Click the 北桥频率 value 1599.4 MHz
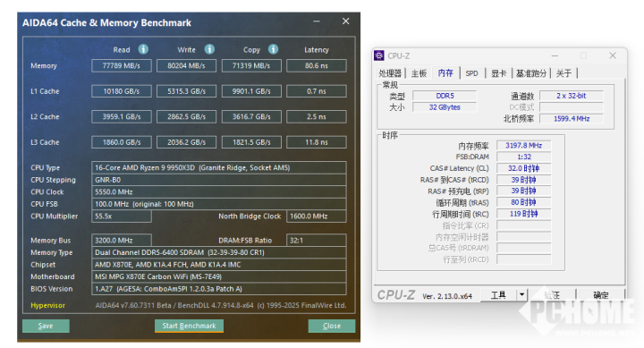The width and height of the screenshot is (644, 348). click(571, 119)
